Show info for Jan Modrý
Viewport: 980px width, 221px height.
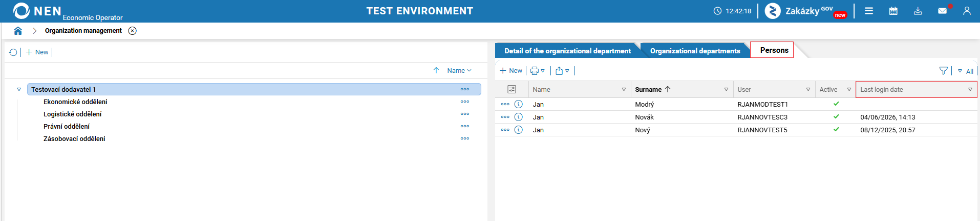[x=519, y=104]
